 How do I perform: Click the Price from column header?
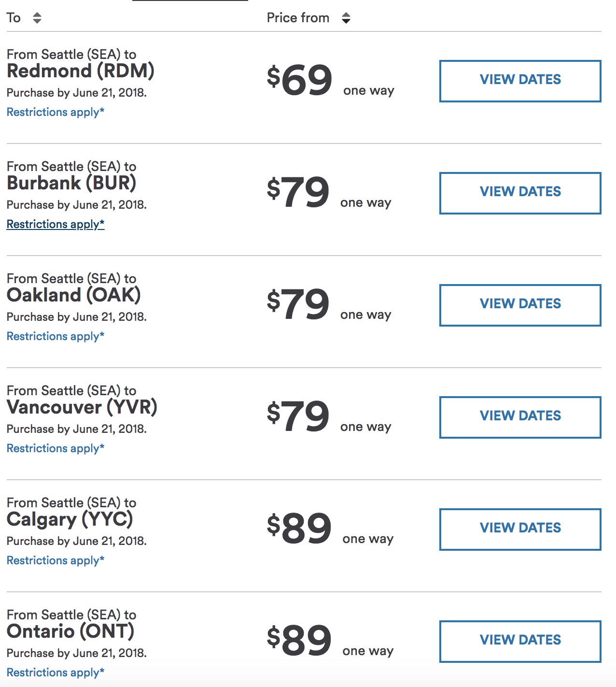[298, 18]
